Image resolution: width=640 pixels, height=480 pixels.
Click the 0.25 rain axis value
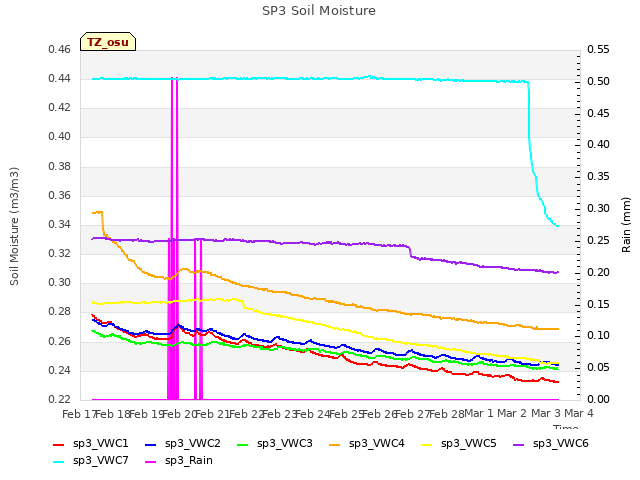[x=598, y=240]
